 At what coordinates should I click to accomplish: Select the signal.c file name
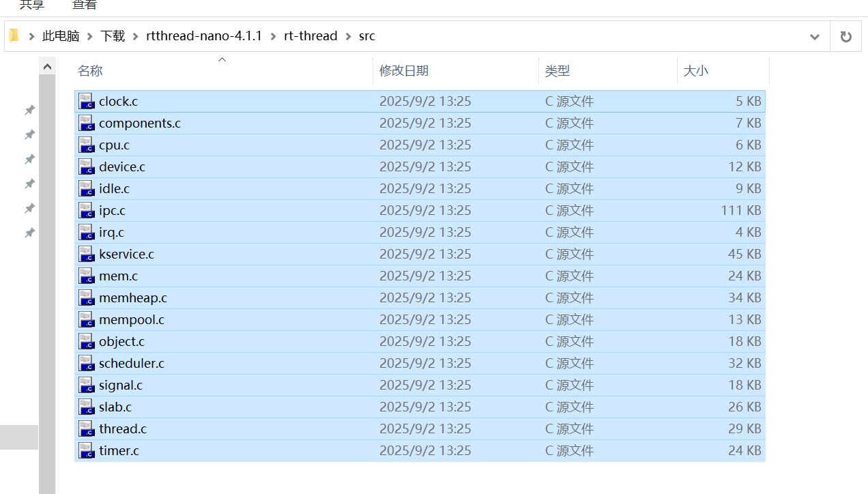(121, 385)
